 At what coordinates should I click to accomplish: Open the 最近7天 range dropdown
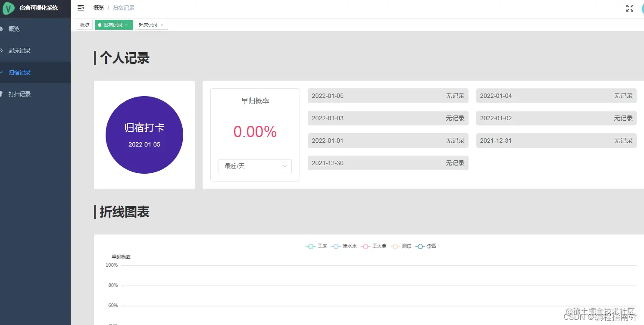(x=255, y=166)
